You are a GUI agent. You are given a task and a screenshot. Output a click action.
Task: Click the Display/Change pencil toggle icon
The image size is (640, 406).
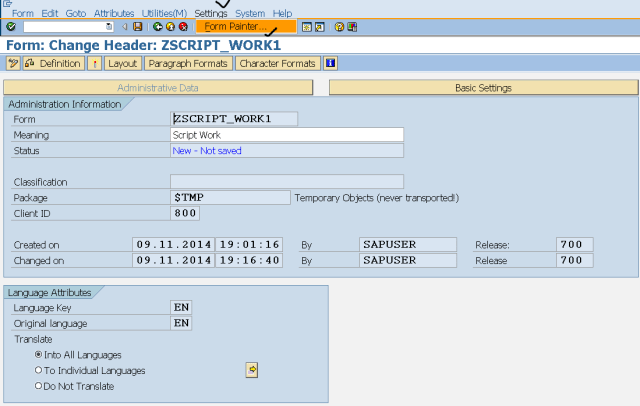click(13, 63)
